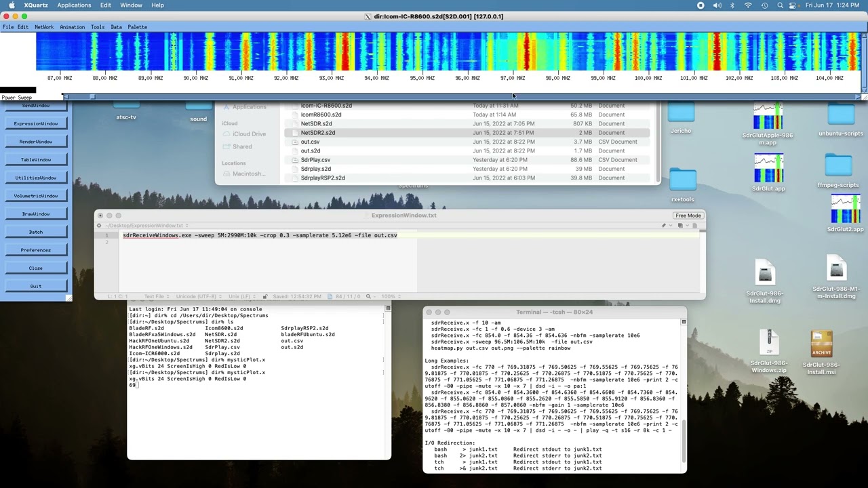This screenshot has height=488, width=868.
Task: Open the pencil marker dropdown in editor
Action: pyautogui.click(x=665, y=226)
